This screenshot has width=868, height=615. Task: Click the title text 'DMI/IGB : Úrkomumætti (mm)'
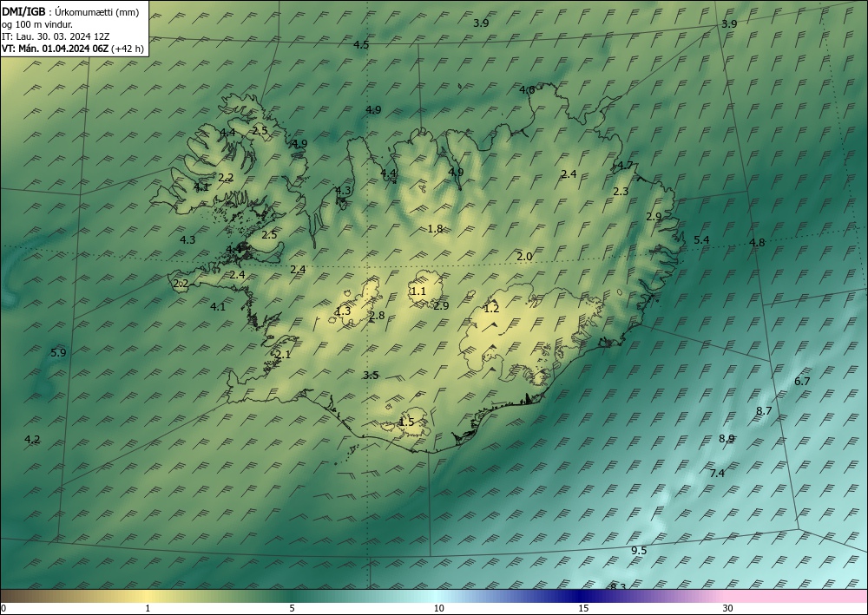[70, 12]
